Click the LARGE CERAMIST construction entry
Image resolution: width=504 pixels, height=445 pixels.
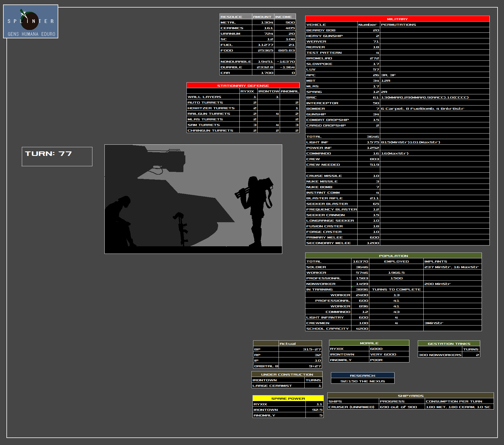coord(272,386)
